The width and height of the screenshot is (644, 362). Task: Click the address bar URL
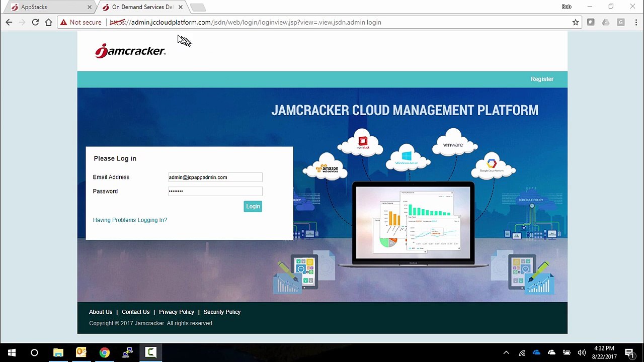[x=246, y=22]
